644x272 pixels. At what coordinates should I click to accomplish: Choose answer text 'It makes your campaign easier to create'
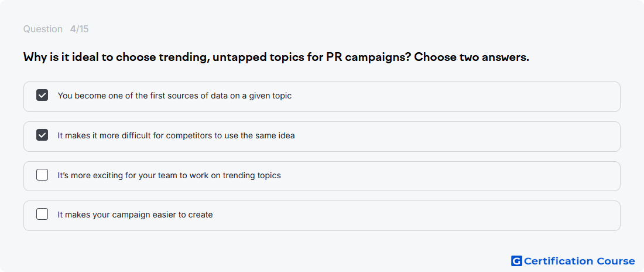[135, 215]
